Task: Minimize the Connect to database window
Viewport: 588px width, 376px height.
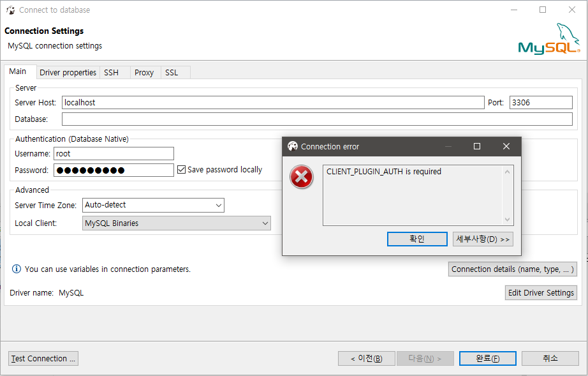Action: pos(514,10)
